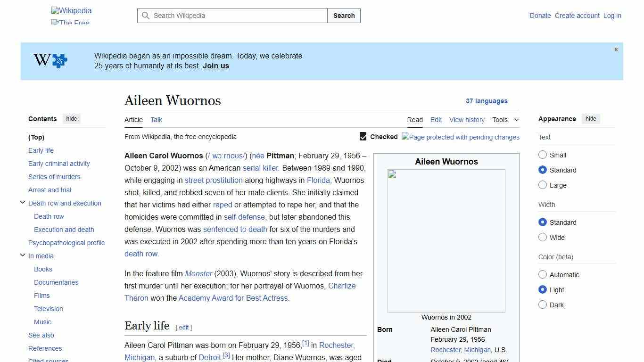Hide the Appearance panel
The height and width of the screenshot is (362, 644).
point(591,119)
